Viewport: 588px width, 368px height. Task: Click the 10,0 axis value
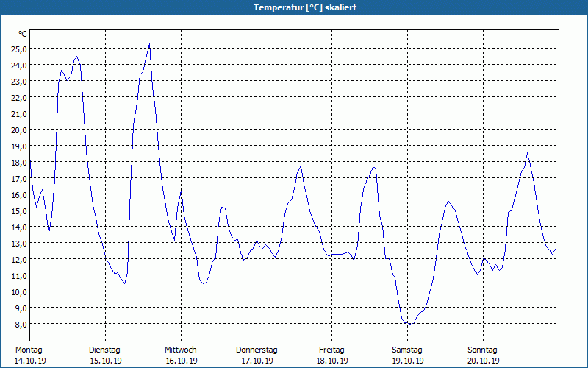(x=20, y=291)
